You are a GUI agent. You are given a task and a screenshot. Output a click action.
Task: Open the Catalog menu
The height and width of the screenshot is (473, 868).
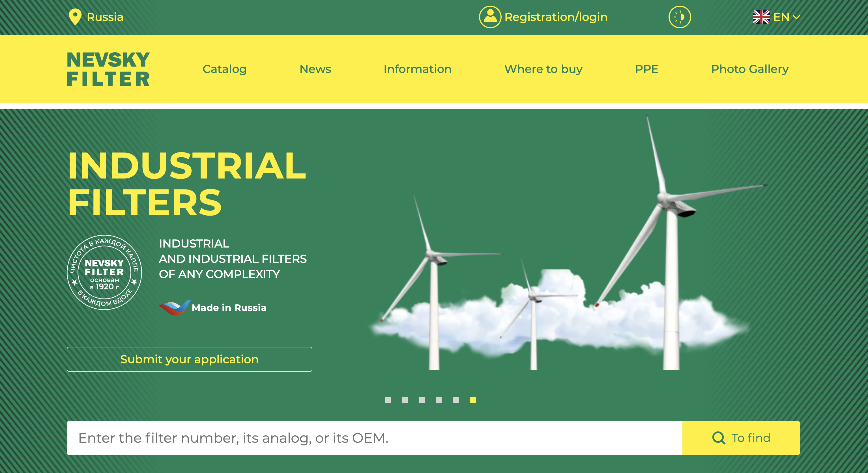click(224, 69)
